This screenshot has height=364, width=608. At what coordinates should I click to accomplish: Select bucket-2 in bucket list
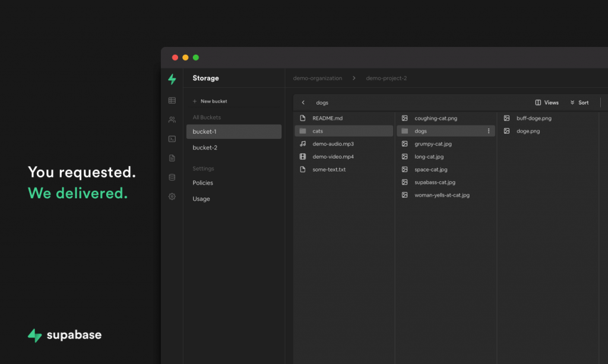pos(205,148)
